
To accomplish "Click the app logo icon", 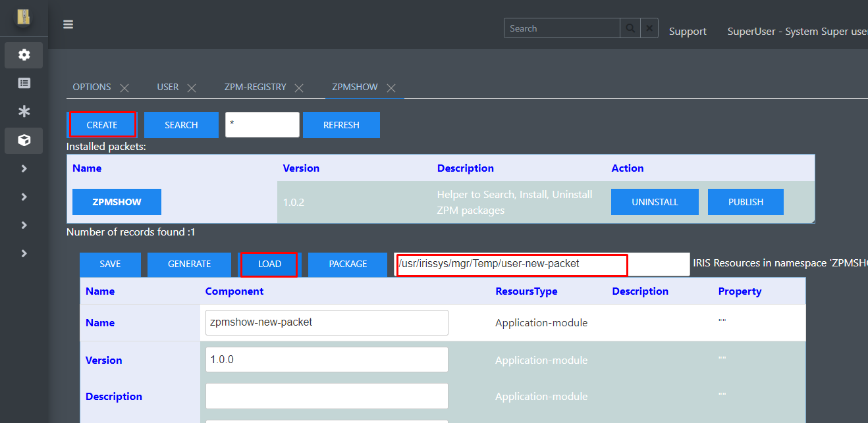I will pyautogui.click(x=24, y=16).
